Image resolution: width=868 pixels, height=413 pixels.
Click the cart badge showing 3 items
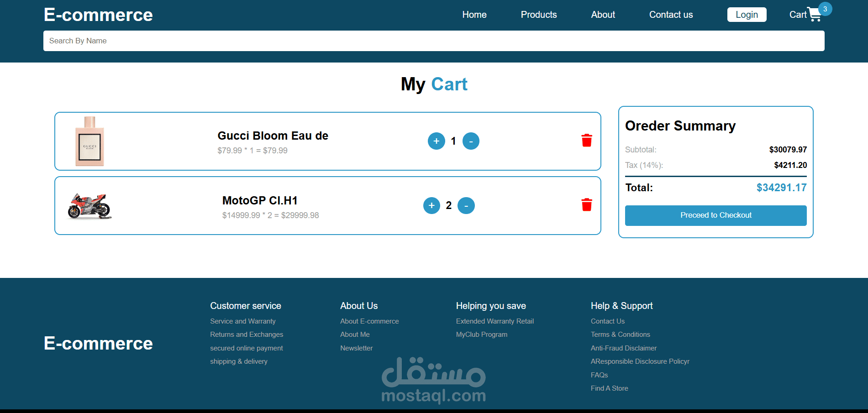click(x=825, y=9)
